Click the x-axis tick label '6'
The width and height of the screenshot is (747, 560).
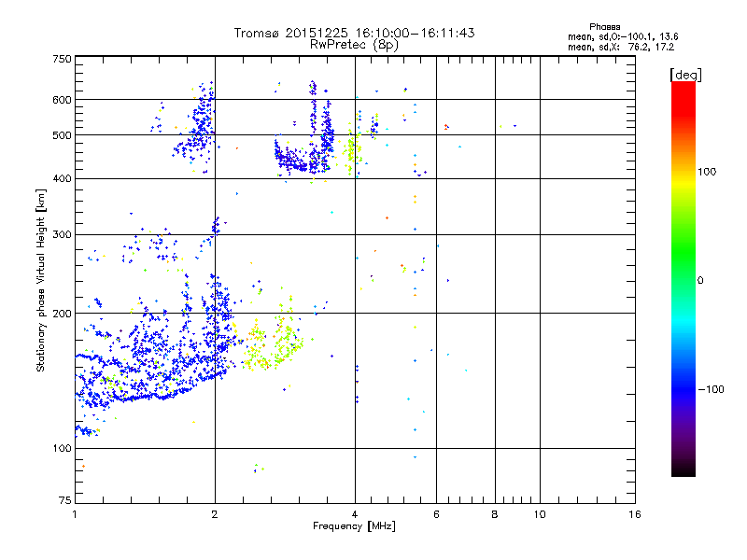[436, 514]
